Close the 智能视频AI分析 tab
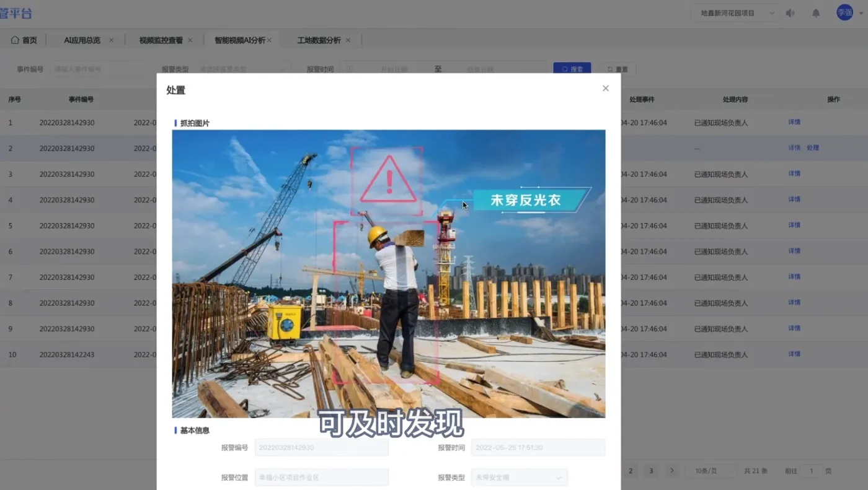Screen dimensions: 868x490 (x=269, y=40)
